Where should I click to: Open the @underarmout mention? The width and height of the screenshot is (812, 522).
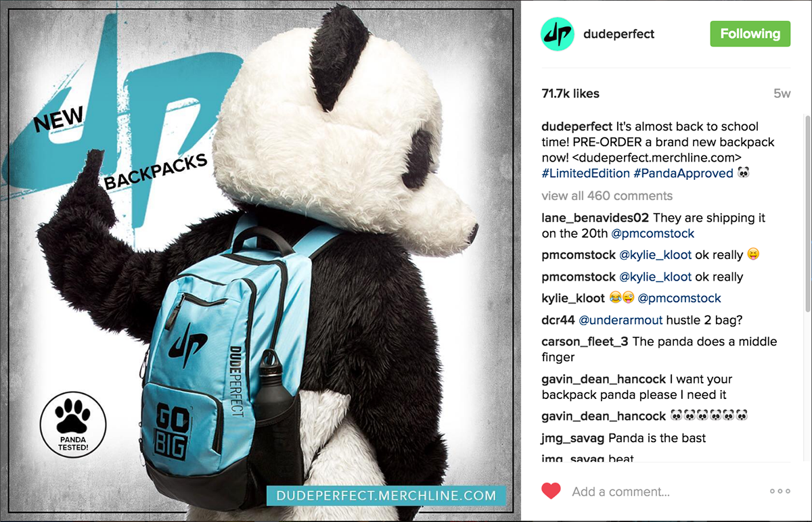pyautogui.click(x=614, y=321)
